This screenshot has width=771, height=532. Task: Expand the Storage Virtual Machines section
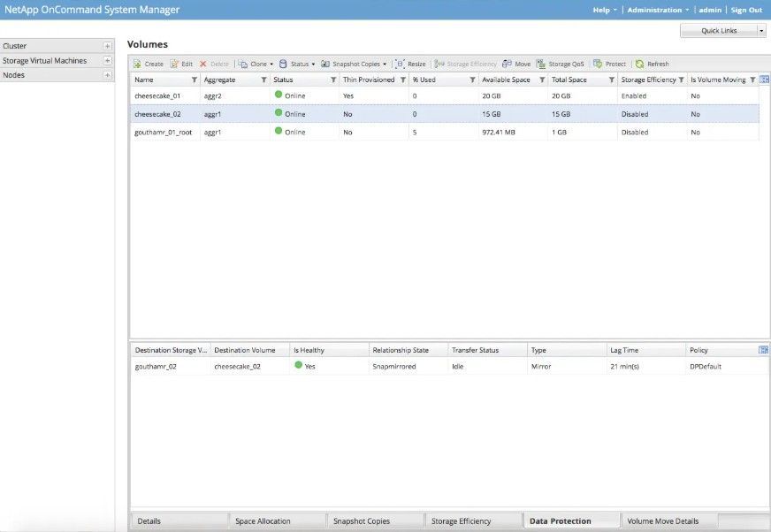107,61
